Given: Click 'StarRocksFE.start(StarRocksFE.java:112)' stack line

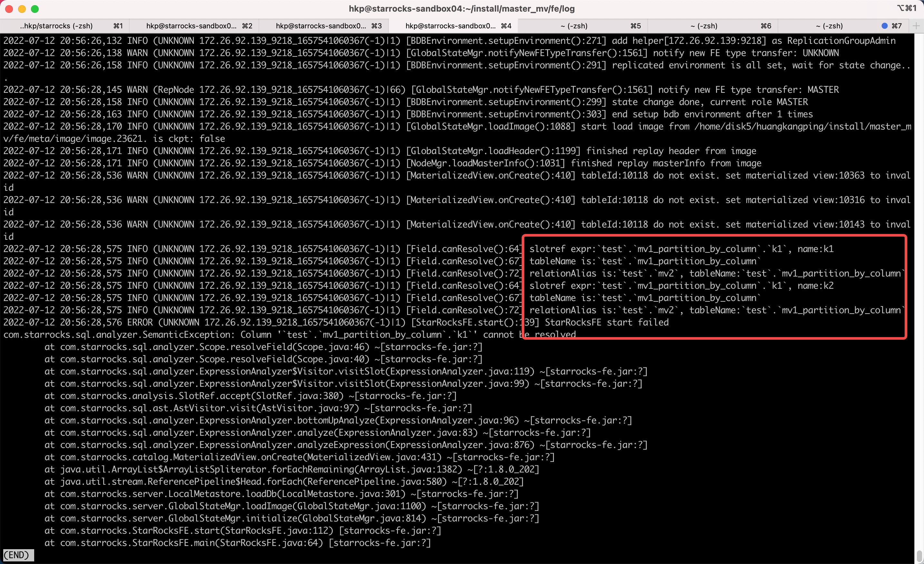Looking at the screenshot, I should [243, 531].
